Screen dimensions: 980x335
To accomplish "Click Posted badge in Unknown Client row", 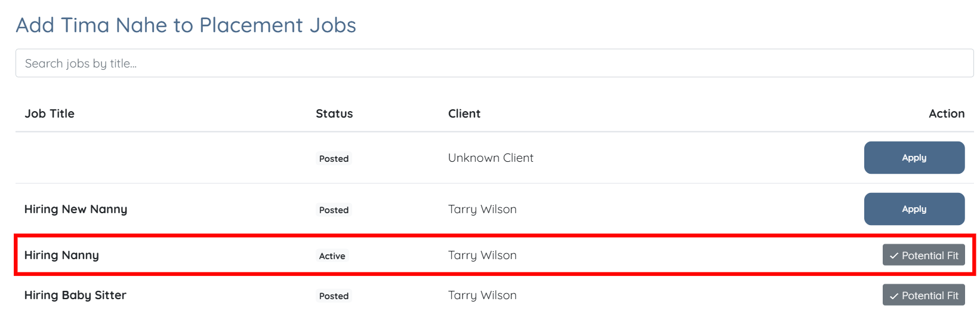I will coord(334,159).
